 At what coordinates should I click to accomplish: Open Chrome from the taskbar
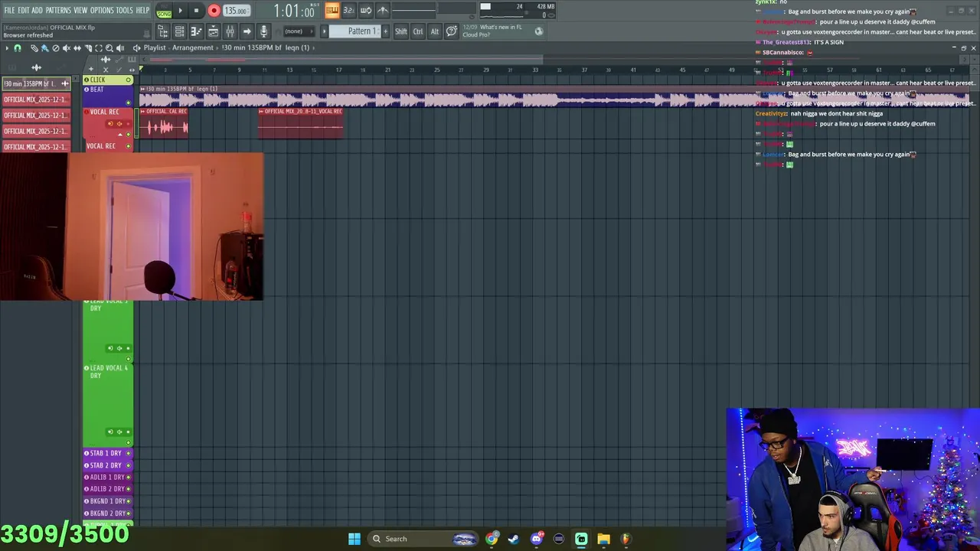[x=492, y=539]
